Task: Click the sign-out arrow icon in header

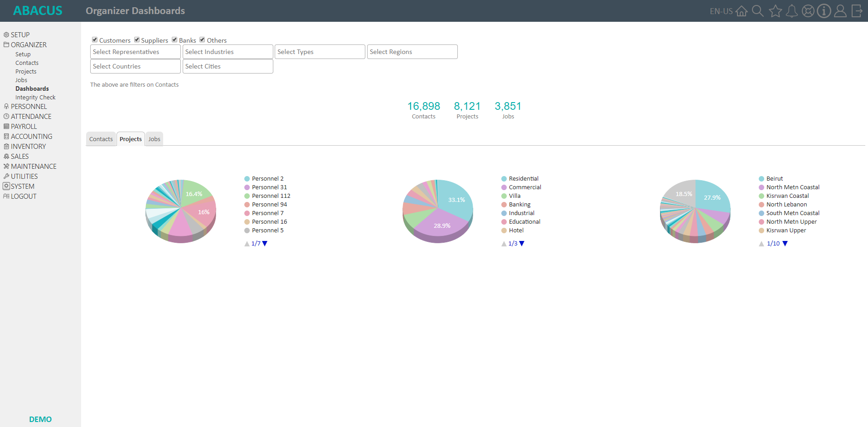Action: tap(857, 11)
